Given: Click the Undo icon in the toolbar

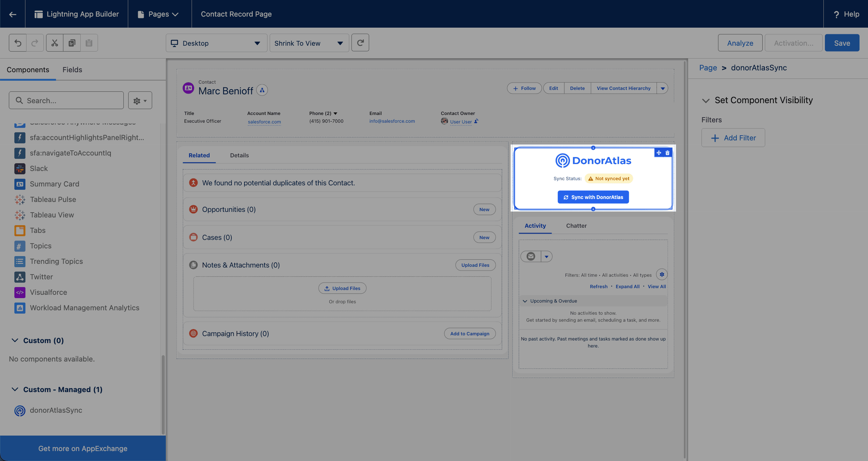Looking at the screenshot, I should tap(17, 42).
